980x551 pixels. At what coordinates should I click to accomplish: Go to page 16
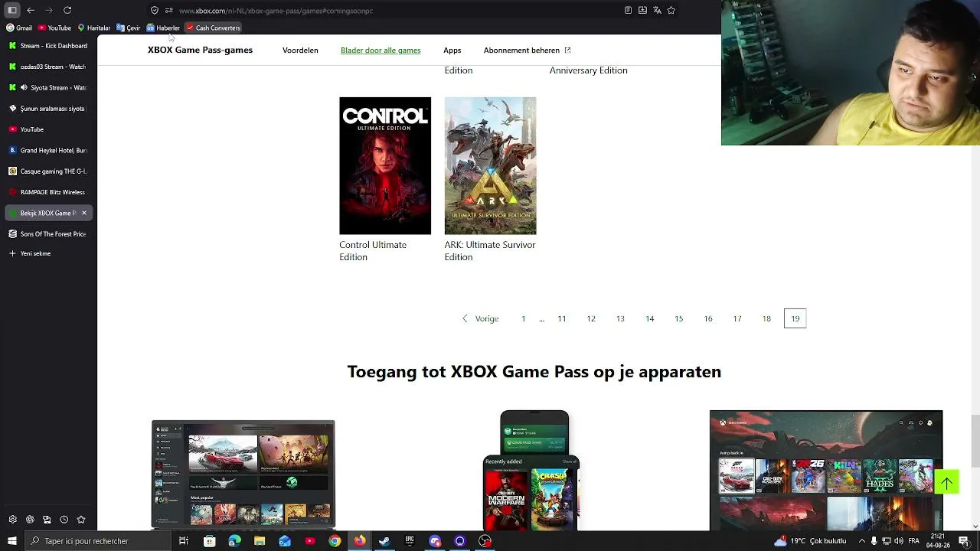[x=708, y=318]
